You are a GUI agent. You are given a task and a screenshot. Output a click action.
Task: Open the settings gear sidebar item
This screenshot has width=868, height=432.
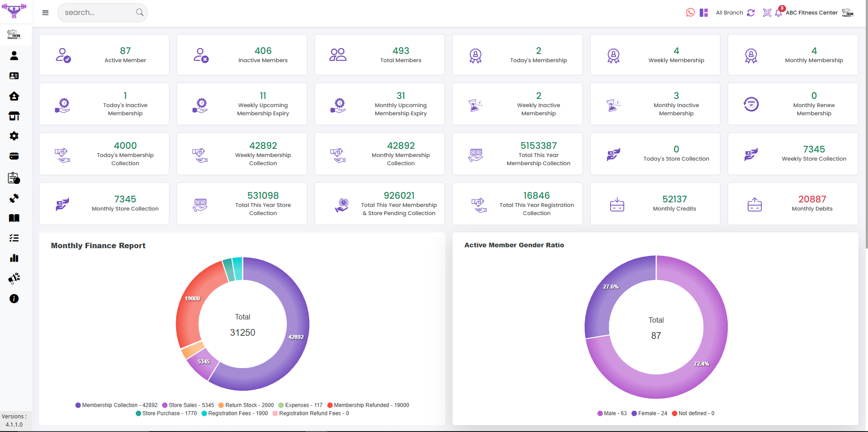[x=14, y=136]
